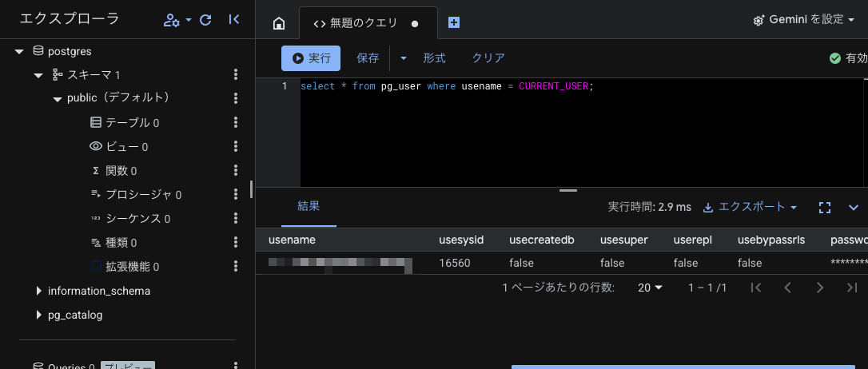Add a new query tab

point(454,22)
